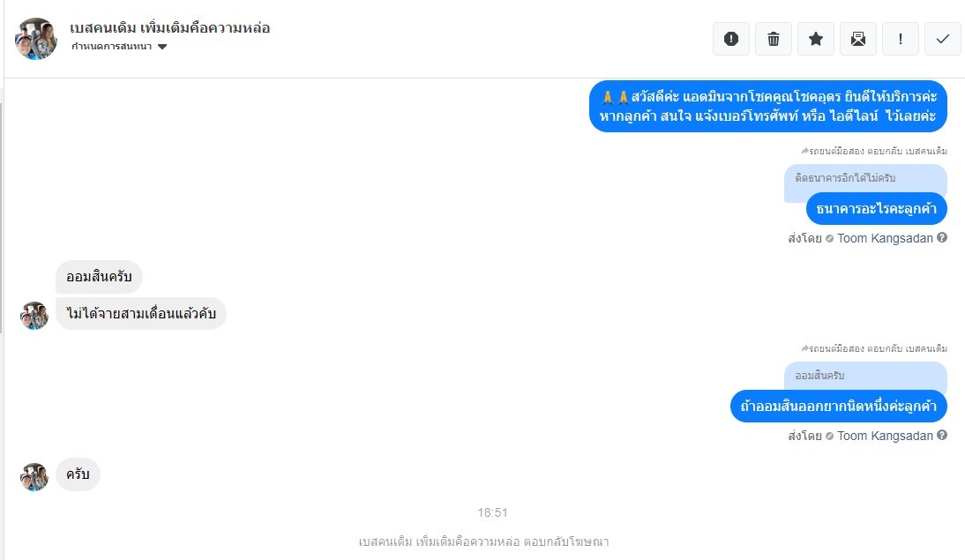This screenshot has width=965, height=560.
Task: Open customer profile photo in header
Action: click(36, 38)
